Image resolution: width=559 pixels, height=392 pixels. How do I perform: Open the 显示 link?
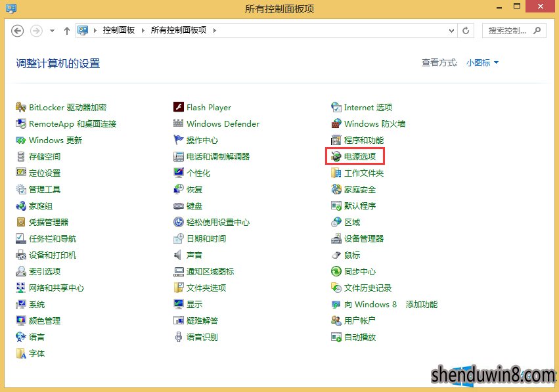point(194,304)
